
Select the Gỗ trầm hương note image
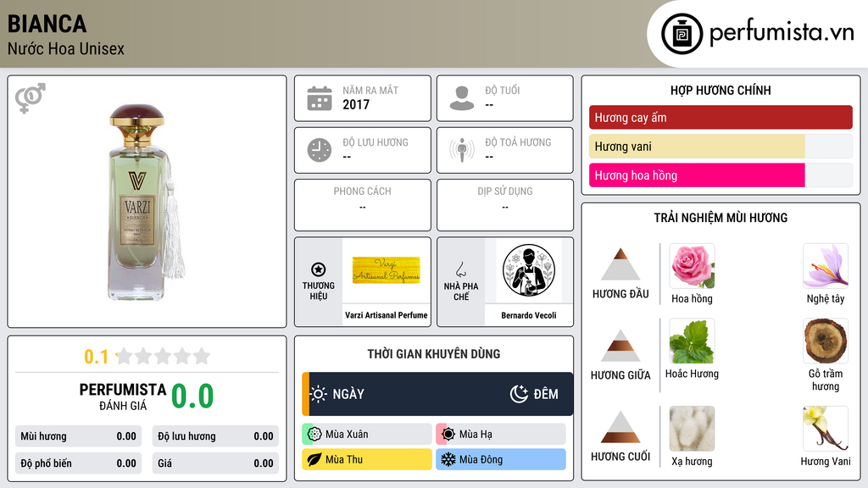[x=826, y=341]
